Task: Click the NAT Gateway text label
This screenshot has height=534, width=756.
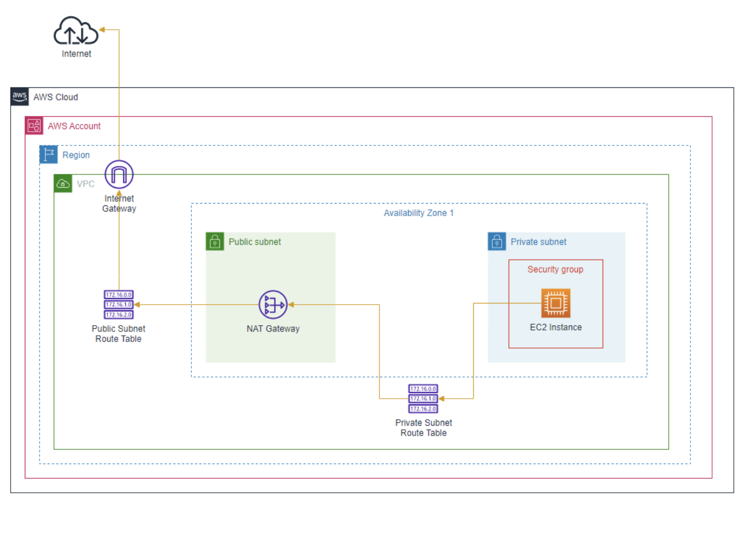Action: [x=273, y=329]
